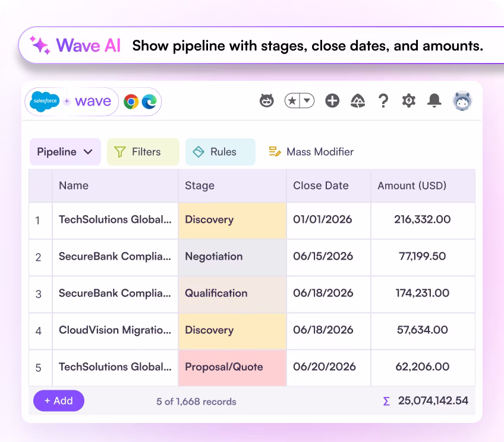Click the Wave AI prompt text field

(x=308, y=46)
